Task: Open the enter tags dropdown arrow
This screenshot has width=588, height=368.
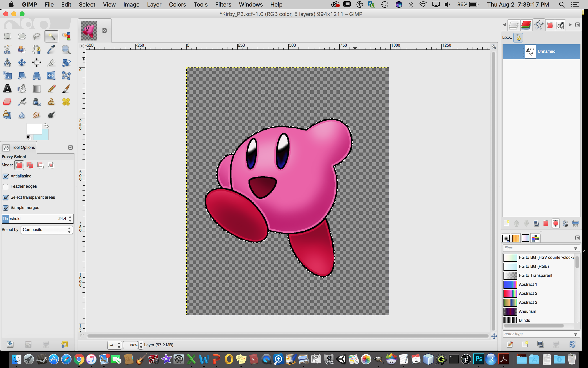Action: click(x=575, y=334)
